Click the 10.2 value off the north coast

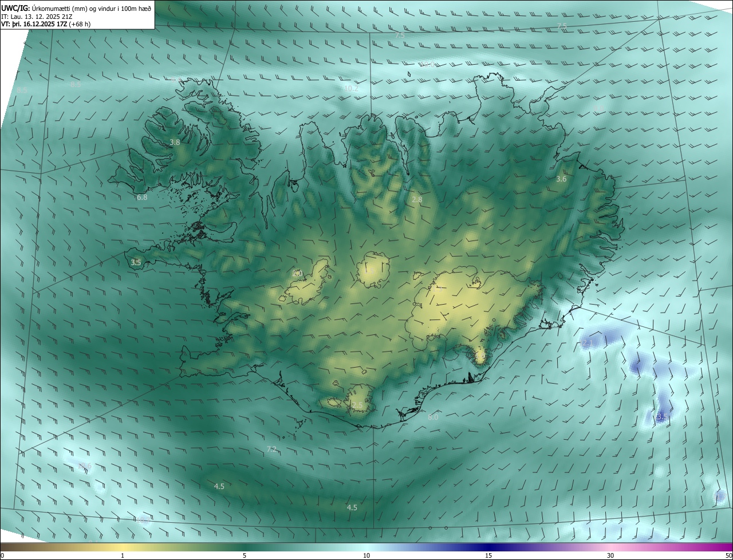pos(352,88)
